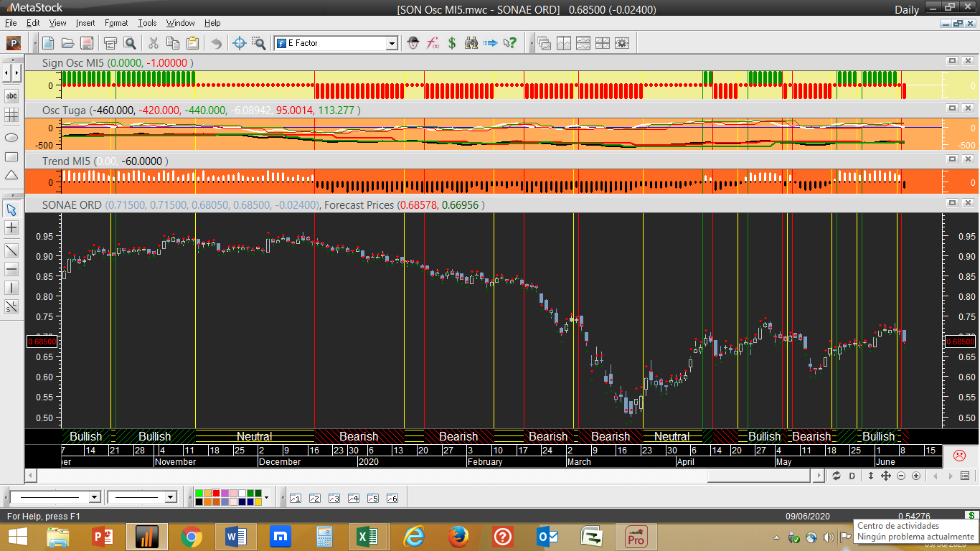
Task: Open the Expert Advisor (man with hat) icon
Action: (413, 43)
